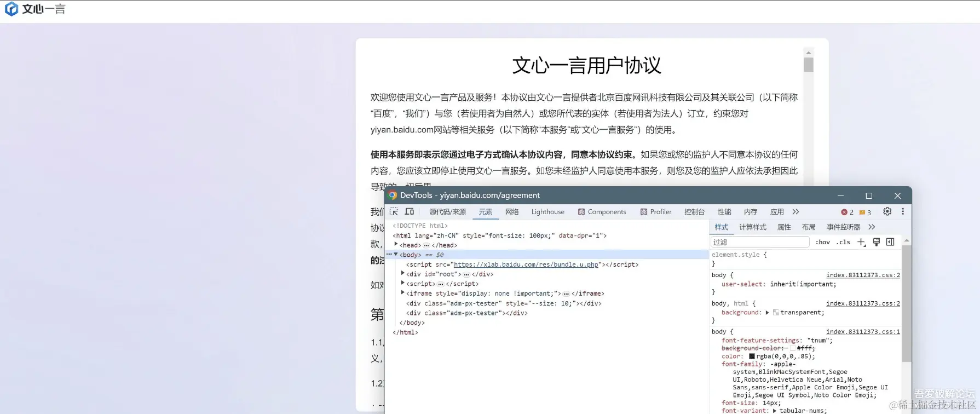Image resolution: width=980 pixels, height=414 pixels.
Task: Open the rendering emulation paintbrush icon
Action: pyautogui.click(x=876, y=242)
